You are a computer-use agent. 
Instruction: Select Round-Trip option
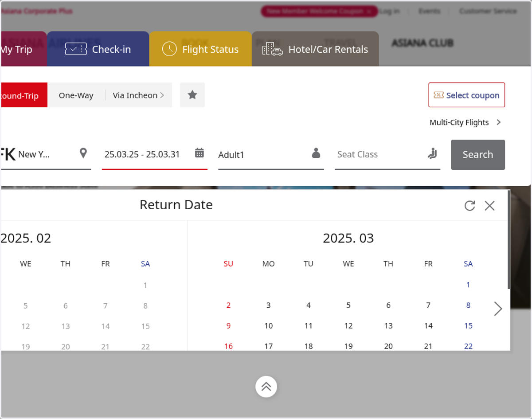(x=24, y=95)
